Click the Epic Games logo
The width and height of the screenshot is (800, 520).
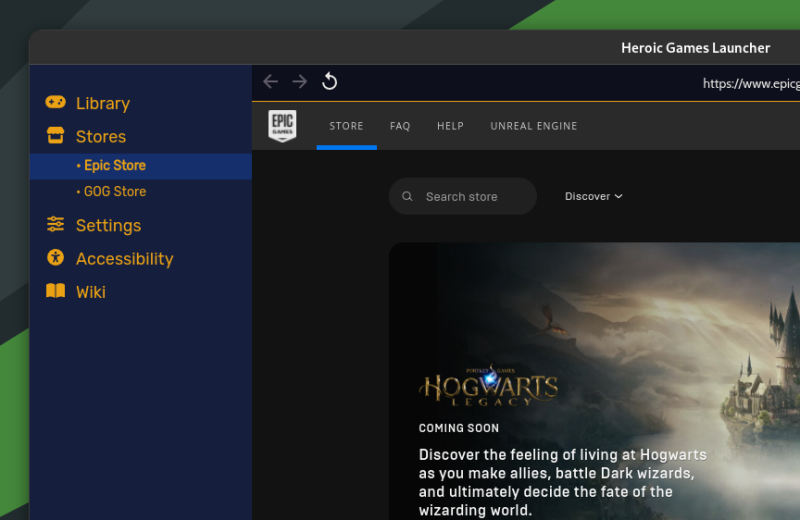(282, 126)
